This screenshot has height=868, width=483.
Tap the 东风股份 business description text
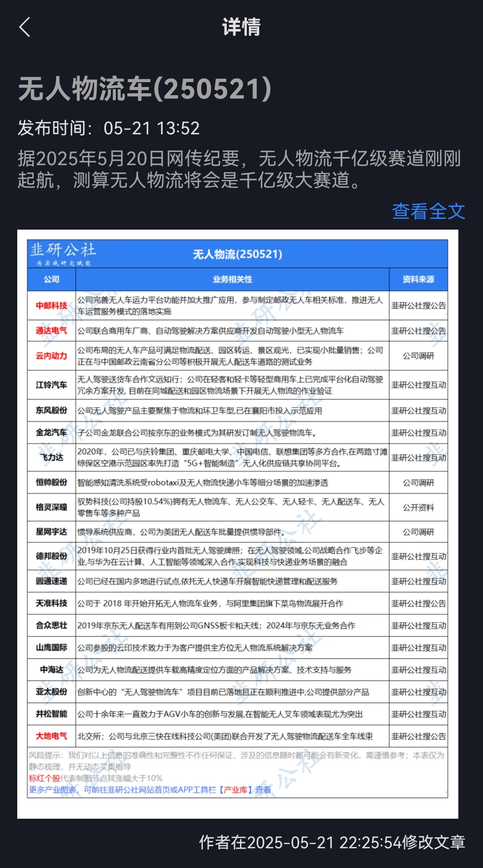(x=200, y=411)
